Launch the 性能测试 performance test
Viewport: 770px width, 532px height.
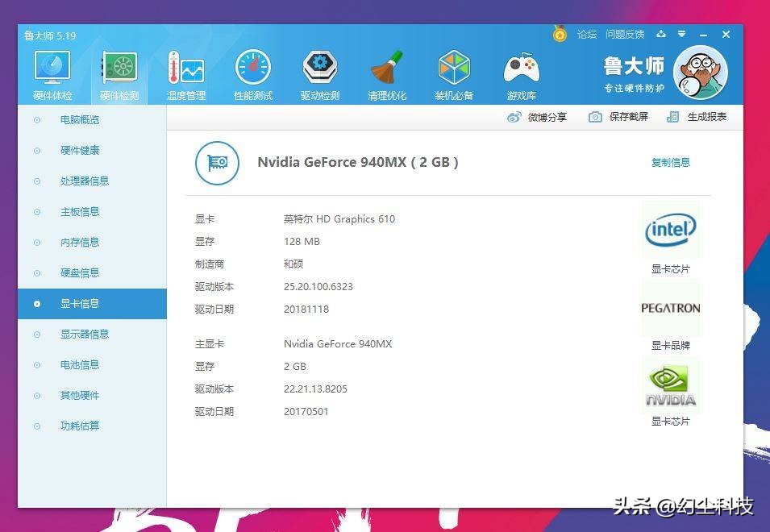tap(252, 73)
